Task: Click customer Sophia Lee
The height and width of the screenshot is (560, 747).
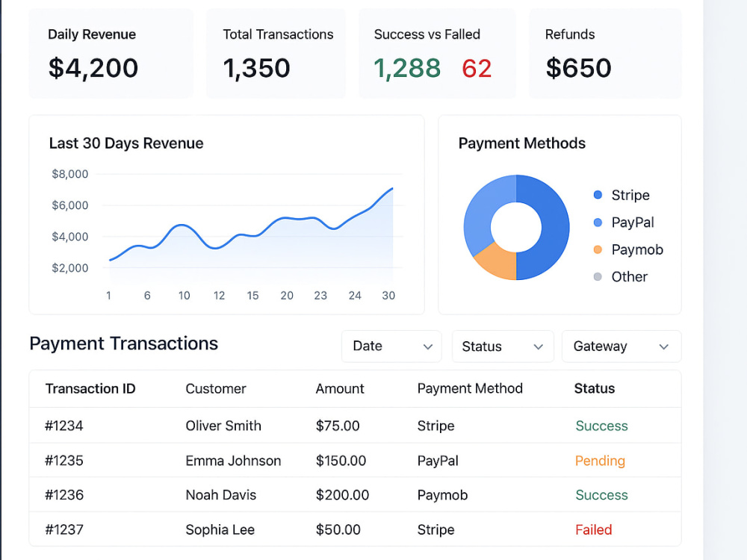Action: 220,529
